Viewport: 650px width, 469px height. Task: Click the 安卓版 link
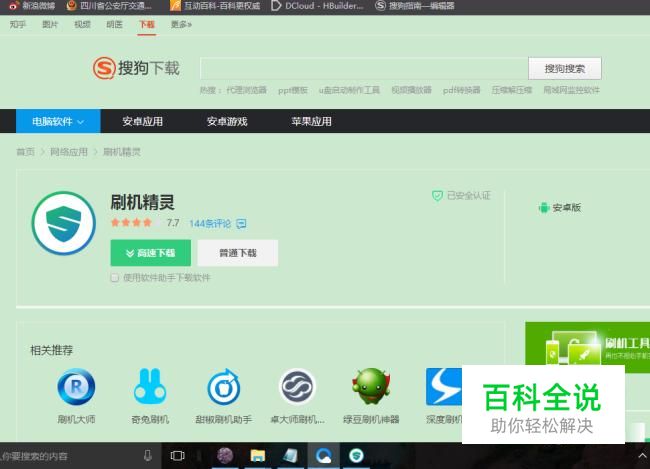point(567,207)
